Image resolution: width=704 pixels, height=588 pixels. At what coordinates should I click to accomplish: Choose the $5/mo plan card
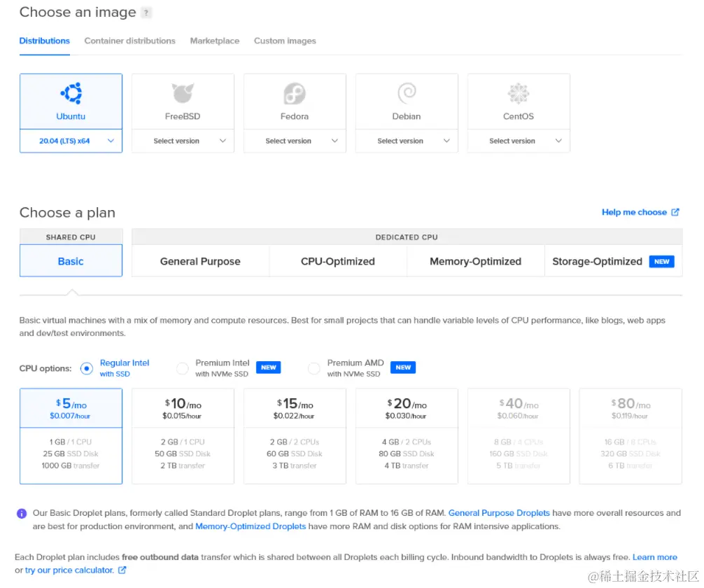click(x=71, y=436)
